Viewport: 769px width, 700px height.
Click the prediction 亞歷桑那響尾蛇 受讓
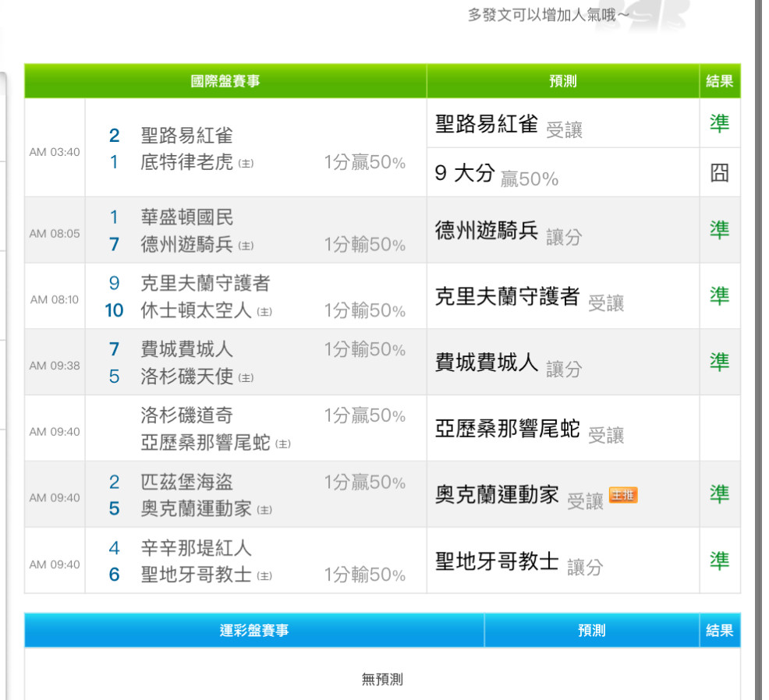point(530,430)
